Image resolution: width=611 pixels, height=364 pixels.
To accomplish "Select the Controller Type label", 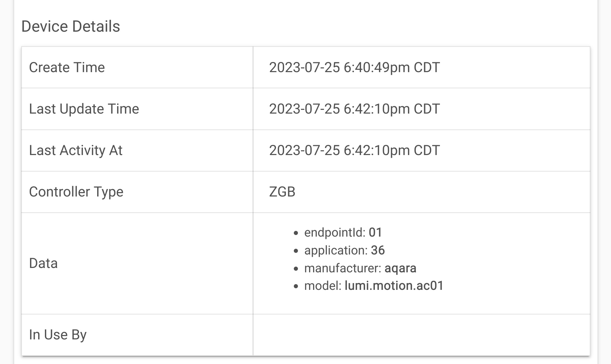I will coord(76,192).
